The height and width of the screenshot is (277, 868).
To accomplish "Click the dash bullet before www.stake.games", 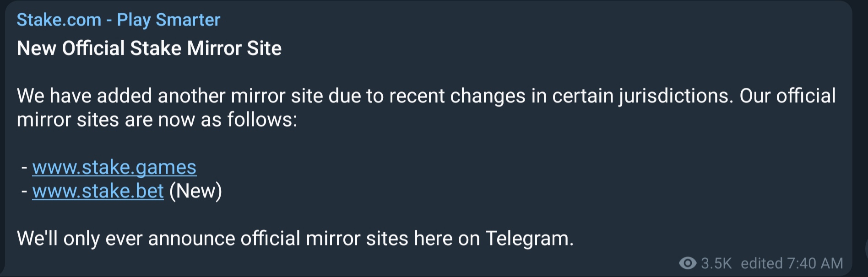I will click(x=24, y=168).
